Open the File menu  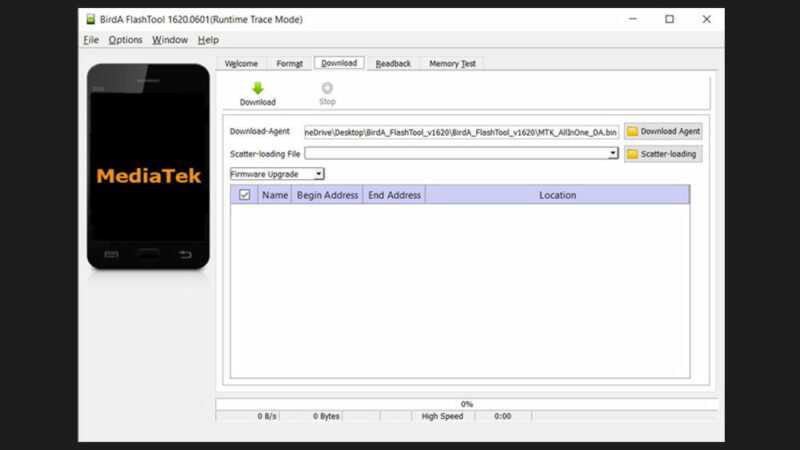coord(91,40)
